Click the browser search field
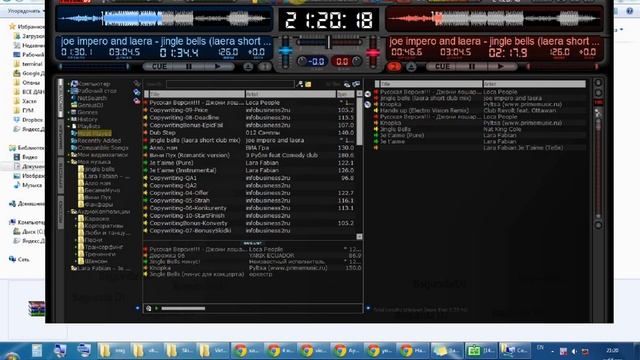 pos(230,84)
